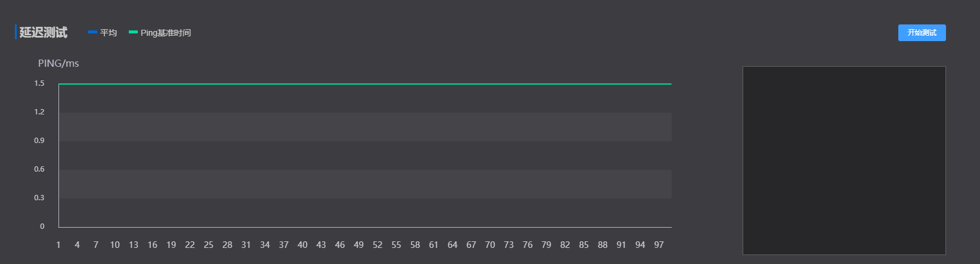Select x-axis tick label 10
This screenshot has height=264, width=980.
click(115, 245)
